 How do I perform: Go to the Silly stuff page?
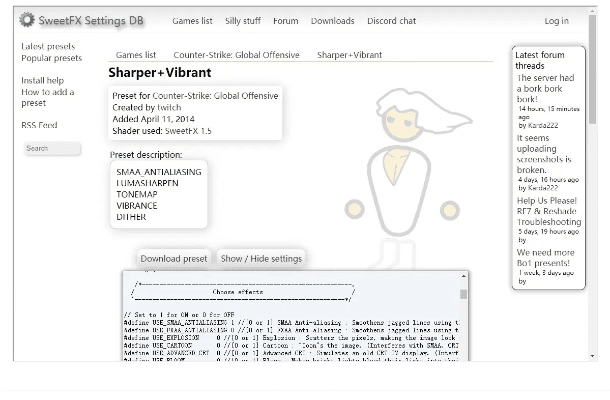pos(243,21)
